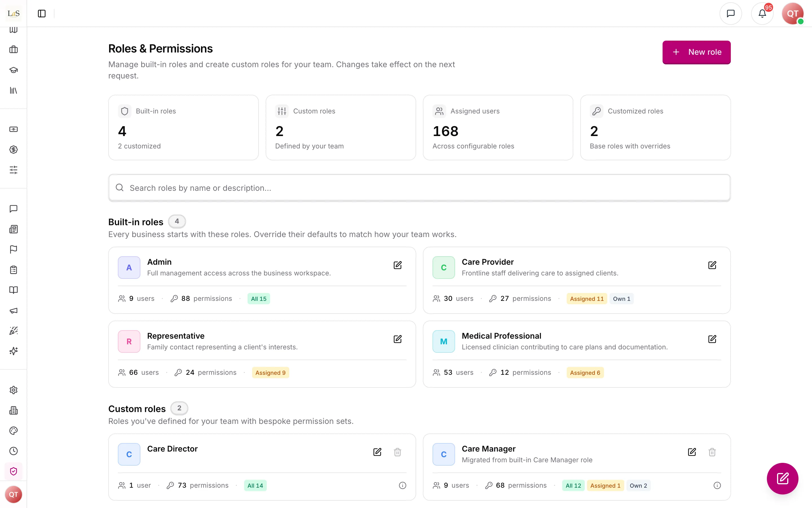Click All 14 badge on Care Director
Image resolution: width=812 pixels, height=508 pixels.
point(255,485)
